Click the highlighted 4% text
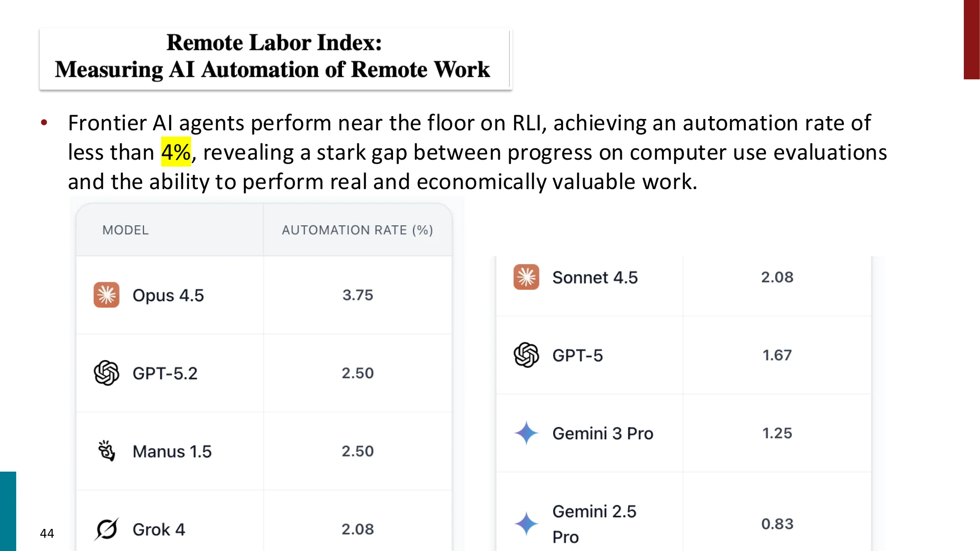Image resolution: width=980 pixels, height=551 pixels. pyautogui.click(x=176, y=152)
